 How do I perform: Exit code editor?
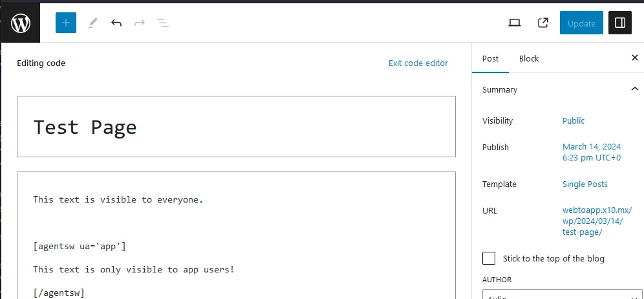tap(418, 63)
